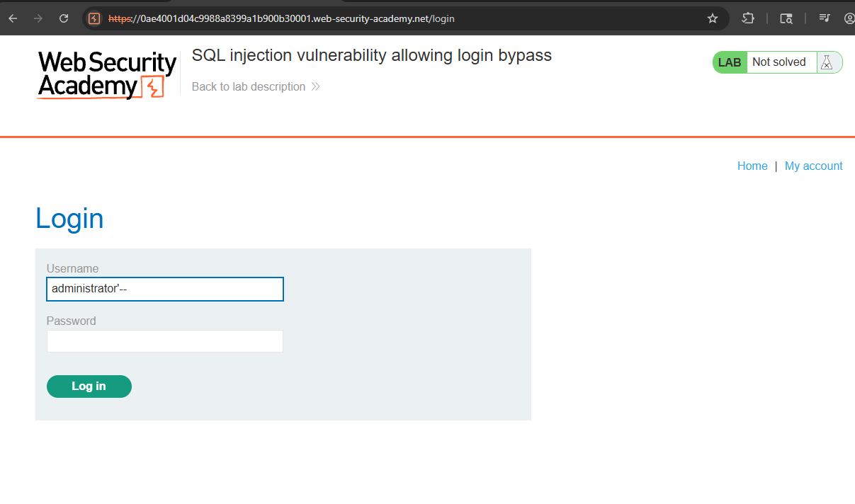855x504 pixels.
Task: Open Back to lab description link
Action: pyautogui.click(x=248, y=86)
